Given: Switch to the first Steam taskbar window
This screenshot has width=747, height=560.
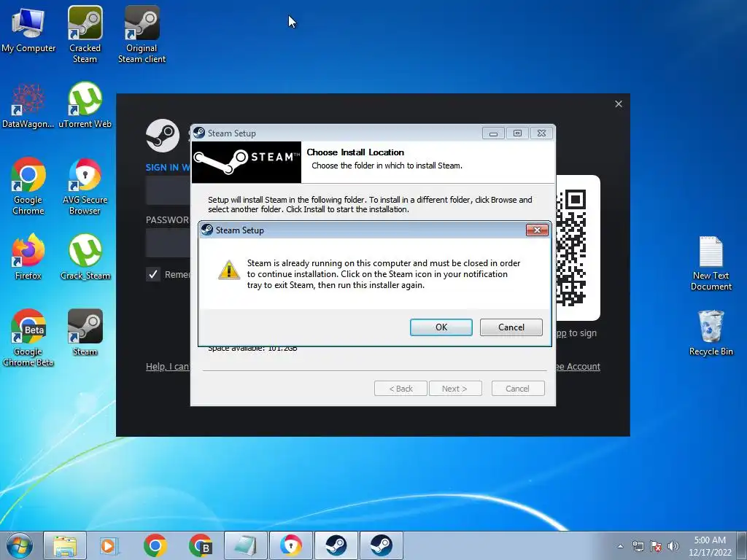Looking at the screenshot, I should pyautogui.click(x=336, y=545).
